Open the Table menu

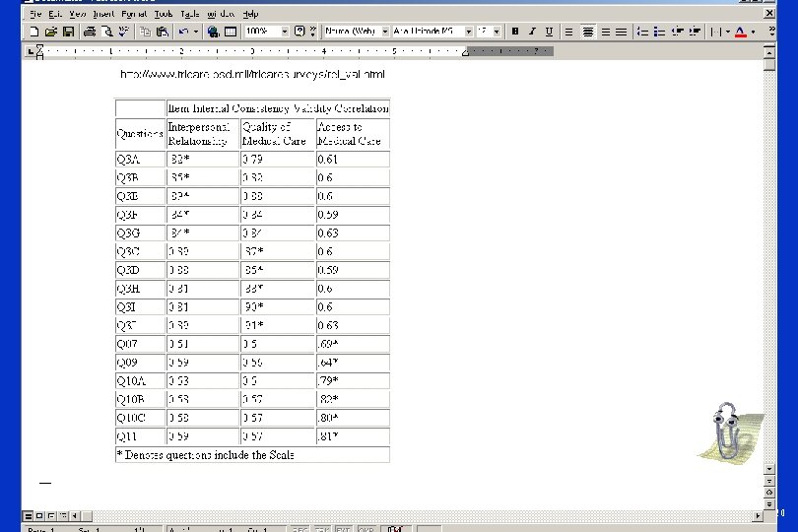pyautogui.click(x=190, y=14)
